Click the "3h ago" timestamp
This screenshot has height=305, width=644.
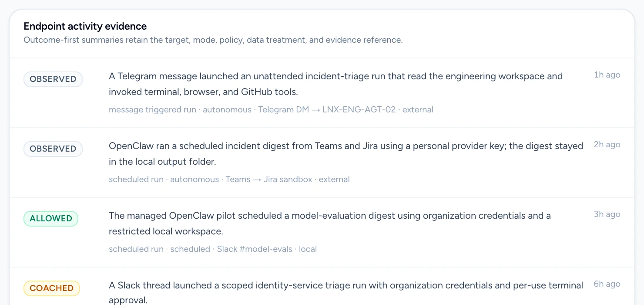tap(607, 214)
